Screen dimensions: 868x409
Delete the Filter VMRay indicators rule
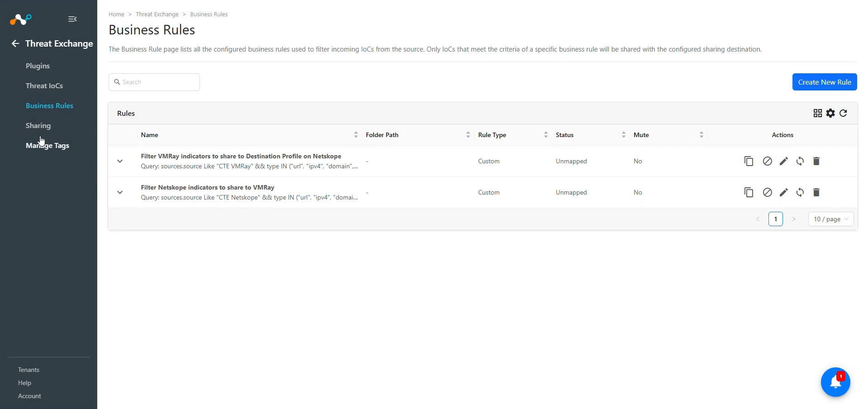point(816,161)
